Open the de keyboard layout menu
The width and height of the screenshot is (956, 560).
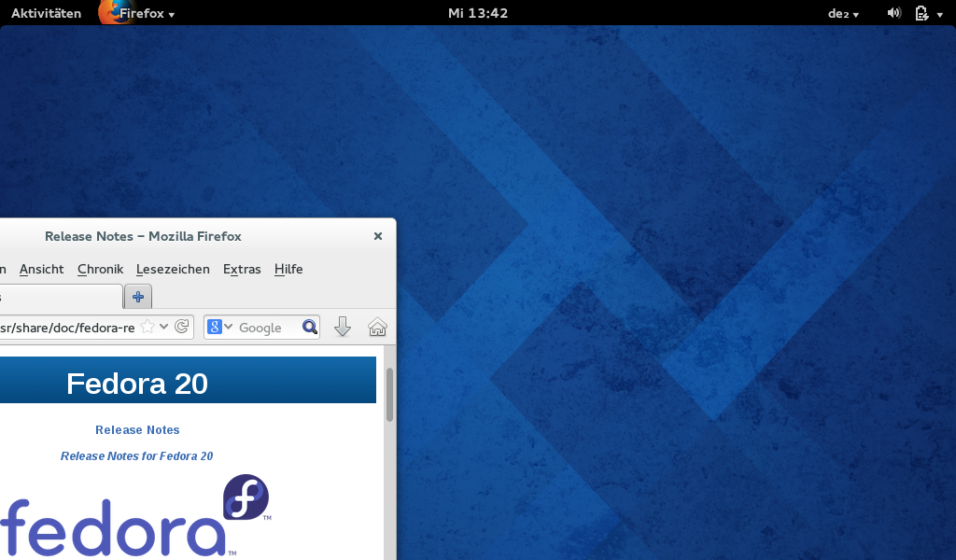(x=843, y=13)
